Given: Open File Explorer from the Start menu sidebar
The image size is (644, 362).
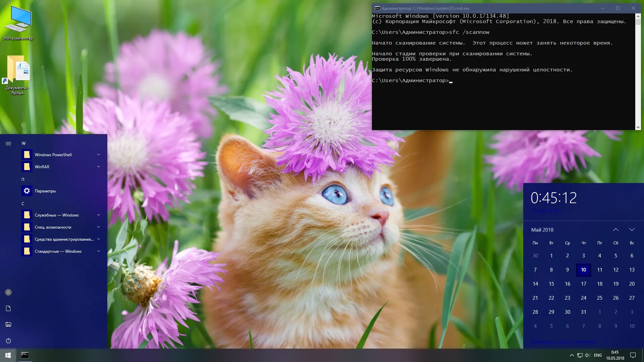Looking at the screenshot, I should click(x=8, y=324).
